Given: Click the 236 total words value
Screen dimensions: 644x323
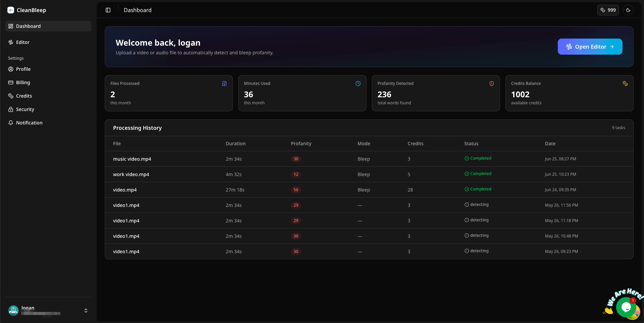Looking at the screenshot, I should (x=384, y=95).
